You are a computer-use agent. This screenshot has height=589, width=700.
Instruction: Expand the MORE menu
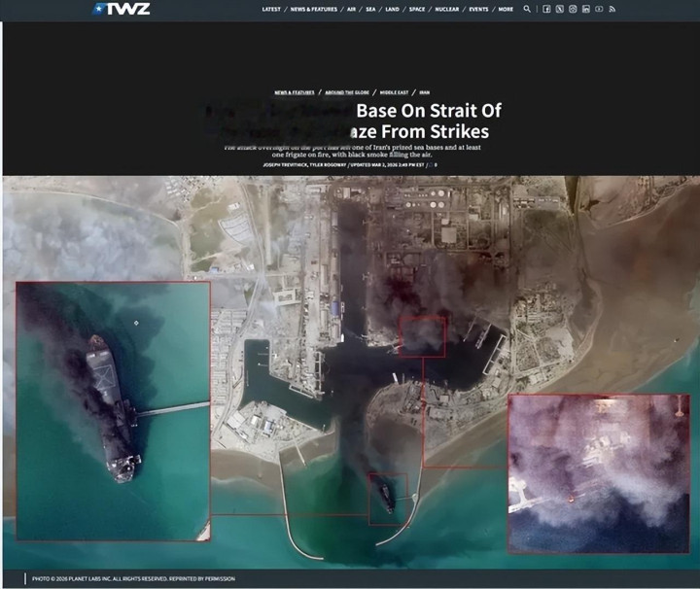[506, 9]
